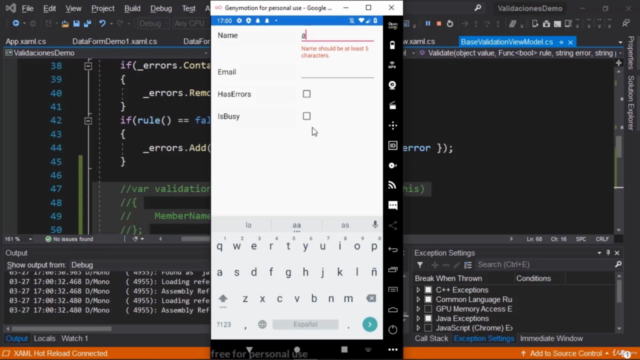Click the Name input field
The height and width of the screenshot is (360, 640).
coord(337,36)
